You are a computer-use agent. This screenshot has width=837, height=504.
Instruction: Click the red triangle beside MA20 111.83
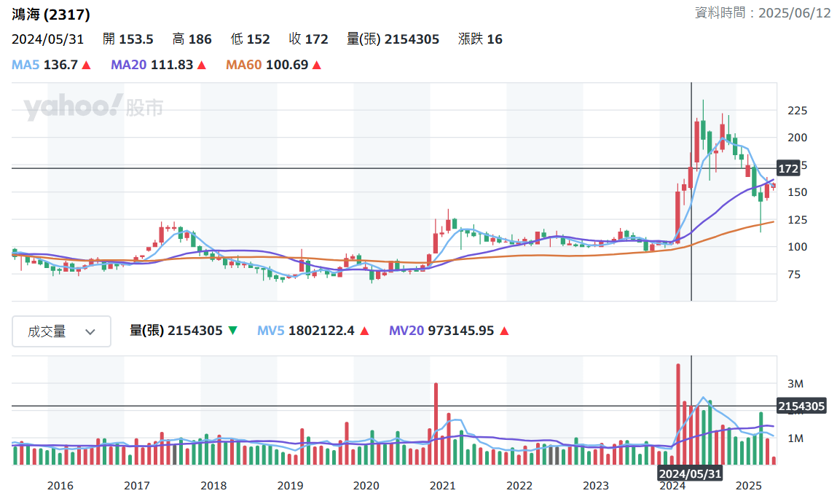point(202,65)
